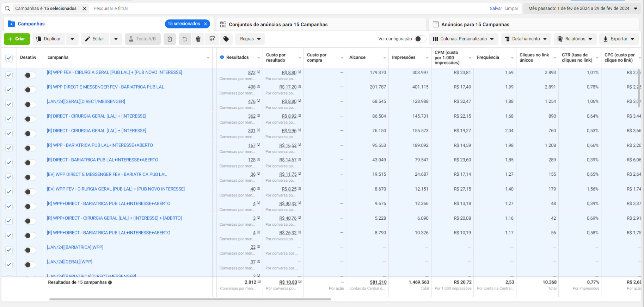
Task: Open campaign [EV] WPP DIRECT E MESSENGER FEV - BARIATRICA PUB LAL
Action: point(107,174)
